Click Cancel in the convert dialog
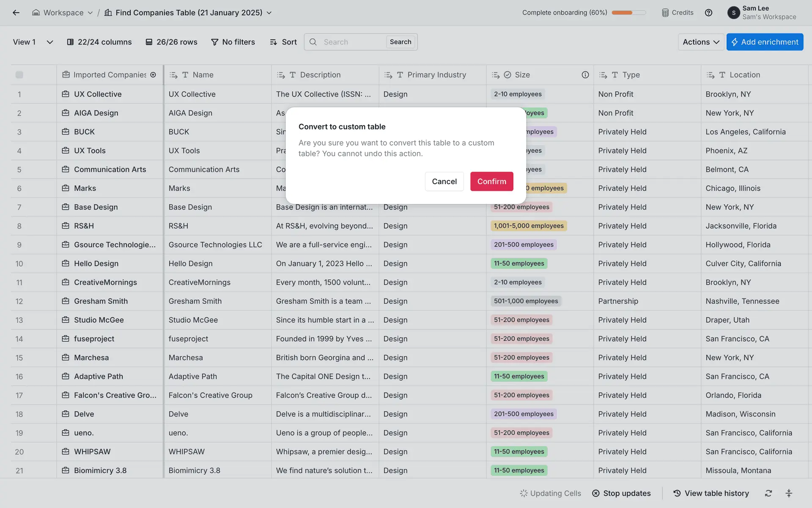Viewport: 812px width, 508px height. tap(444, 181)
